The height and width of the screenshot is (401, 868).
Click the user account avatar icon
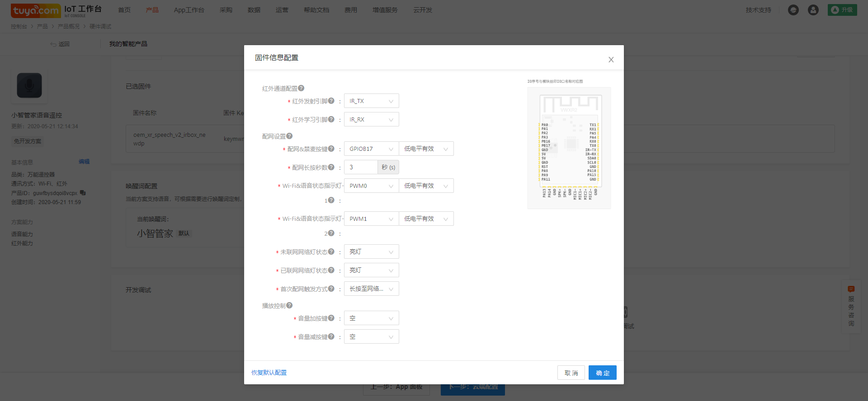[813, 10]
